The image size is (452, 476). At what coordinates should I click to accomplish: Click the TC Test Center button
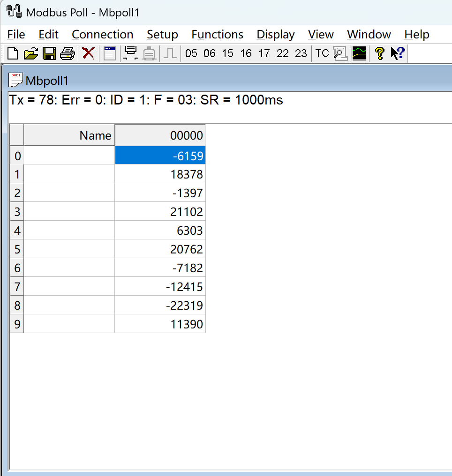(x=322, y=53)
